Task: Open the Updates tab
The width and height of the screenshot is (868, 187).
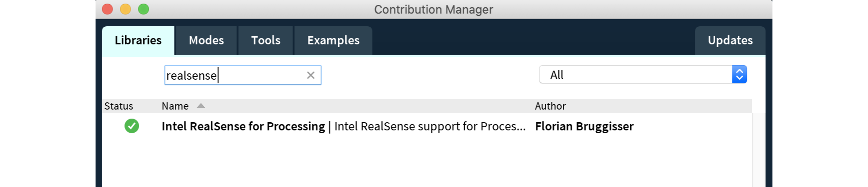Action: pyautogui.click(x=730, y=40)
